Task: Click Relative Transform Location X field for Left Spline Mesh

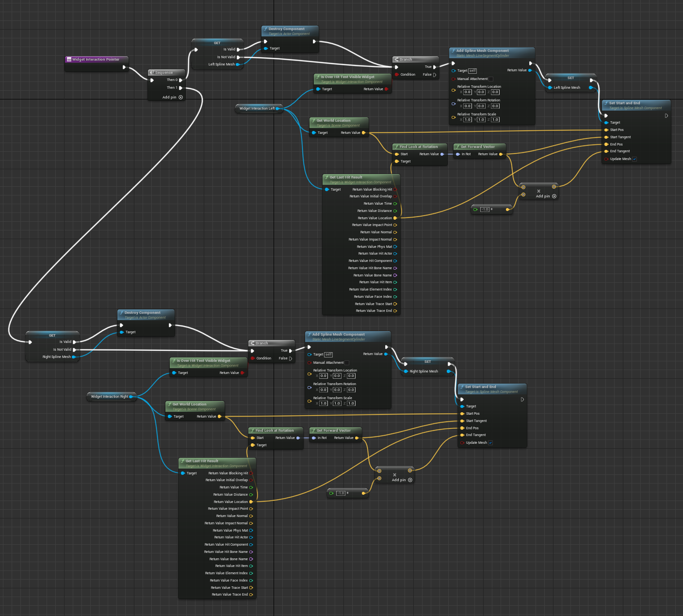Action: point(467,92)
